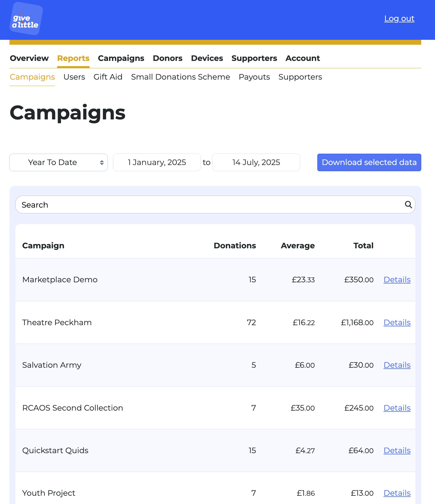Open the start date 1 January, 2025 picker
The width and height of the screenshot is (435, 504).
(x=157, y=162)
